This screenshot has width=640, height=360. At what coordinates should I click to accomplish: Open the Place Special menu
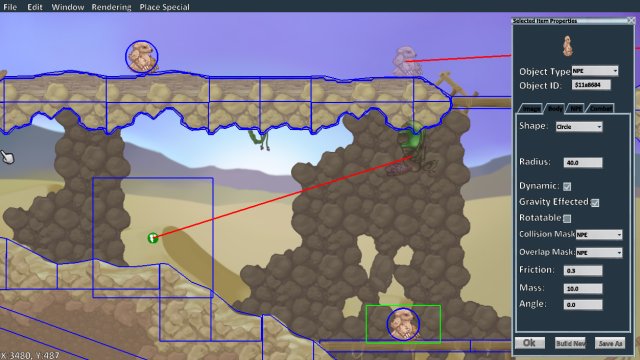(164, 7)
